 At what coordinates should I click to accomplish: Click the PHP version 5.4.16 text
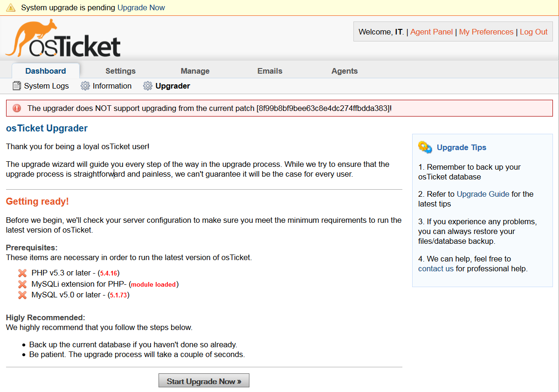(109, 273)
